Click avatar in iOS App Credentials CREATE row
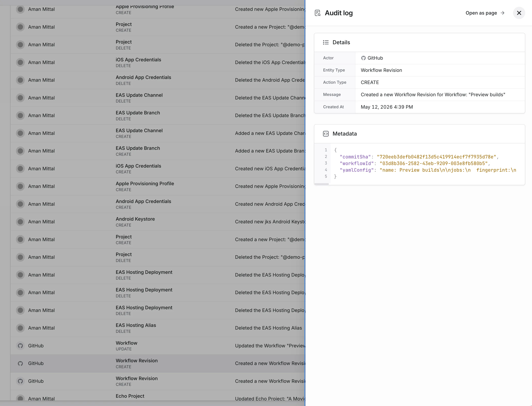 (20, 168)
